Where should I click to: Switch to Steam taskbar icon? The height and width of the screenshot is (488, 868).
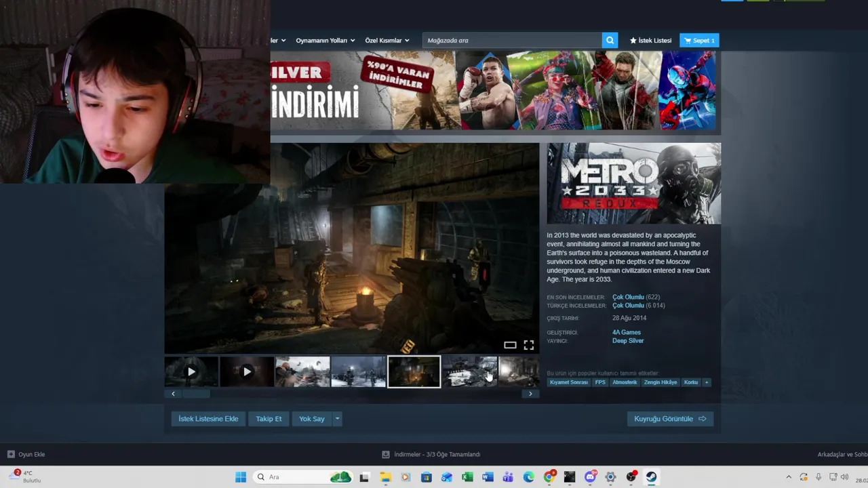651,477
